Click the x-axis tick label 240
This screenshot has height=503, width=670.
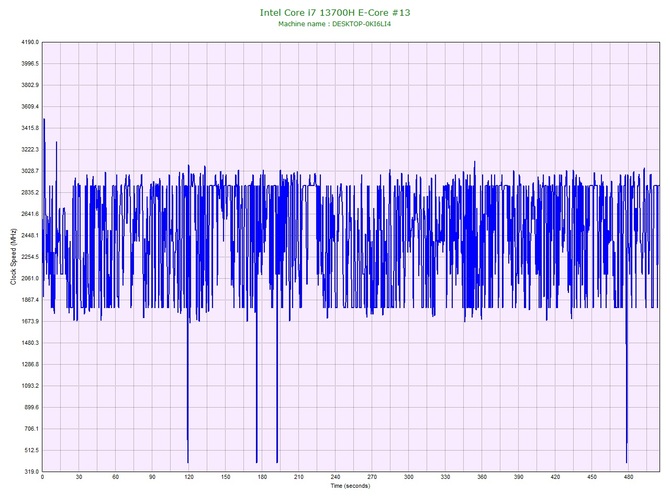tap(335, 477)
